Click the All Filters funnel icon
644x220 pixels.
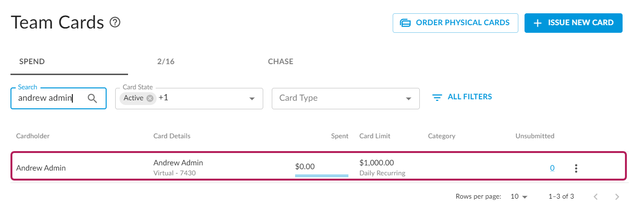(x=437, y=97)
